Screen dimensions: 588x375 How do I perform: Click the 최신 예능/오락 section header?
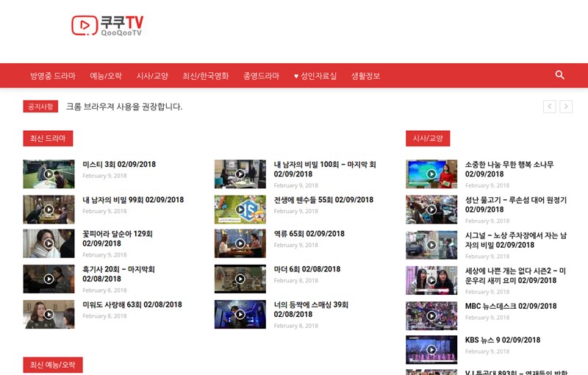[53, 365]
